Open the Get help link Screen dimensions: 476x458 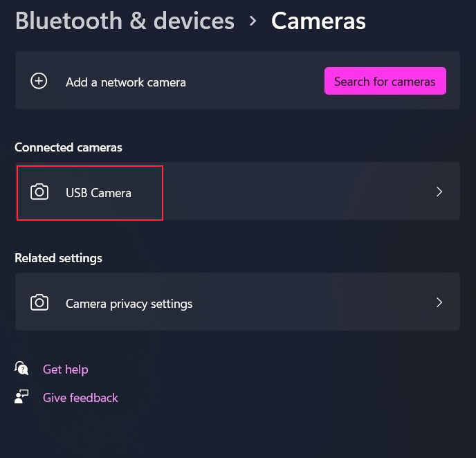click(65, 369)
